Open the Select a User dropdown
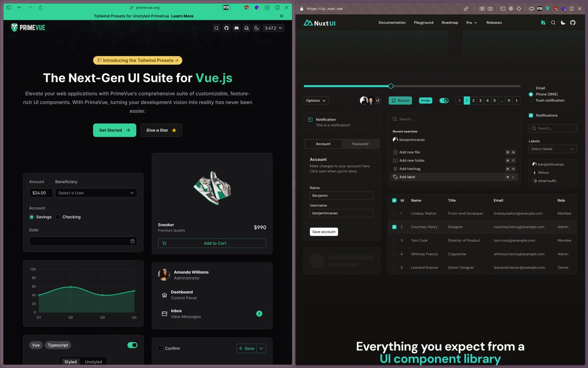588x368 pixels. [x=96, y=193]
